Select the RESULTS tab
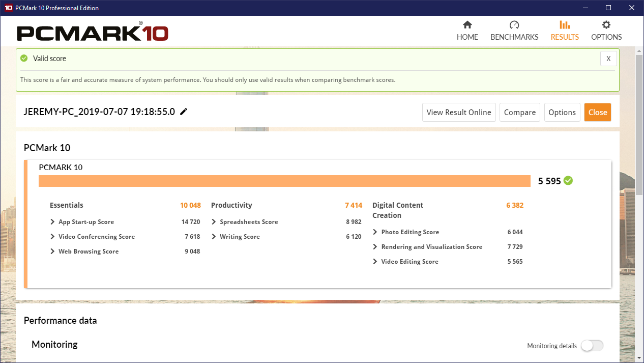Screen dimensions: 644x363 tap(565, 31)
